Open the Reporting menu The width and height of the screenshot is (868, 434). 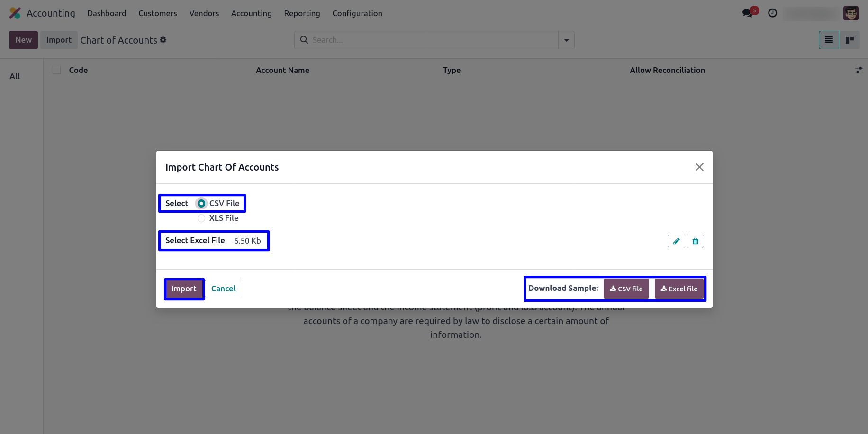click(x=302, y=13)
